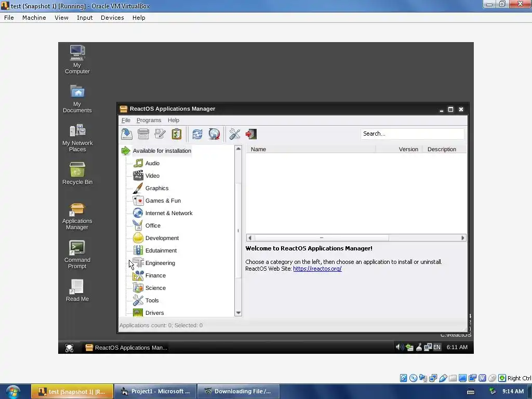Click the Install toolbar icon in Applications Manager
The width and height of the screenshot is (532, 399).
[x=127, y=134]
